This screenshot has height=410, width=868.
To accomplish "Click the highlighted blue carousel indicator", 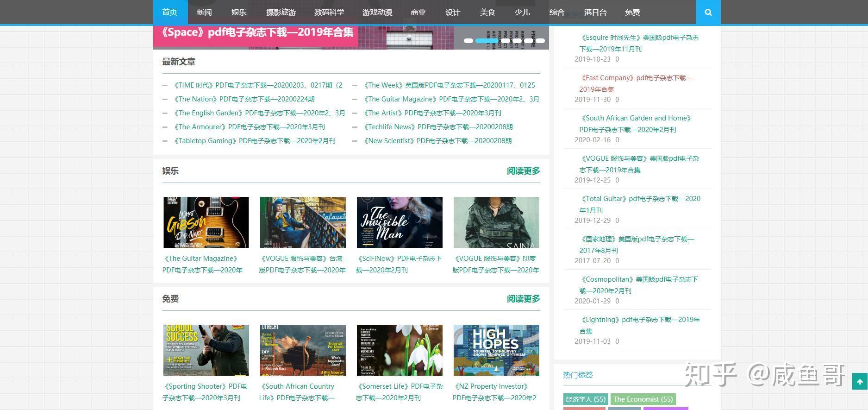I will 487,41.
